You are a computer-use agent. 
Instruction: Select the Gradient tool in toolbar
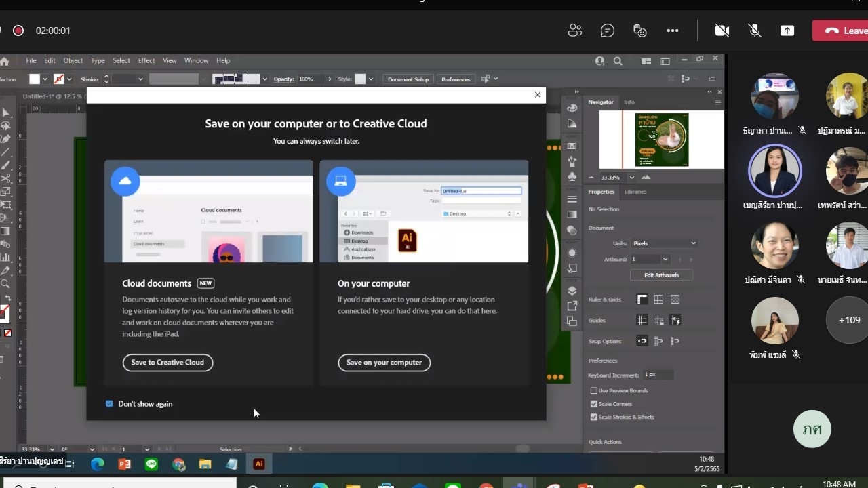[6, 230]
